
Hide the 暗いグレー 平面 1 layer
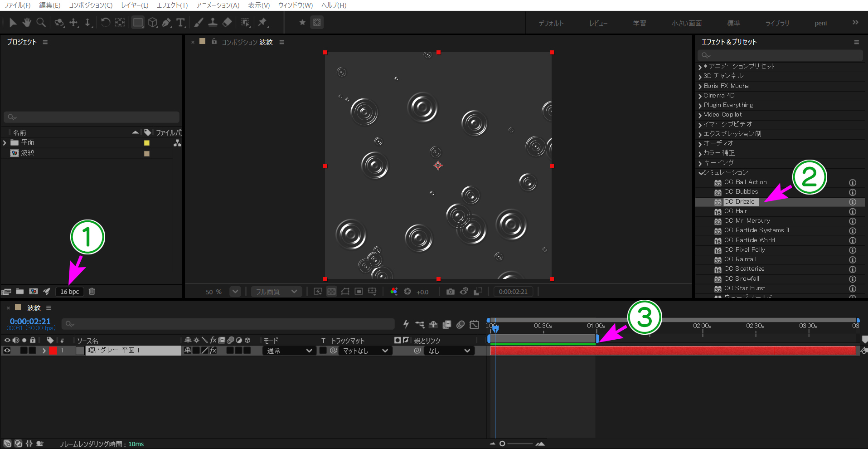click(x=7, y=351)
